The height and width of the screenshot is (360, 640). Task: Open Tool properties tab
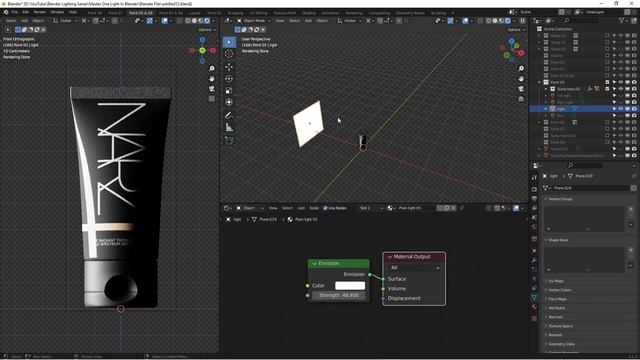[x=534, y=178]
